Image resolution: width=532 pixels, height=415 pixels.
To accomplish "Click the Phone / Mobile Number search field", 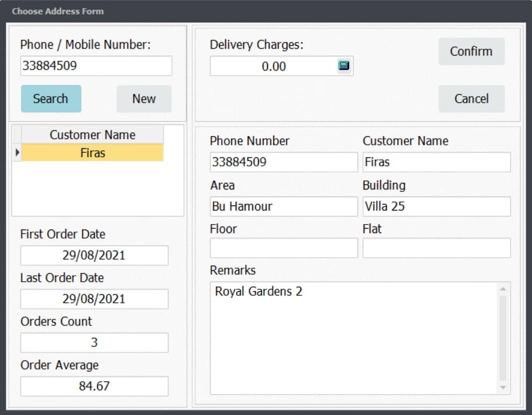I will coord(96,66).
